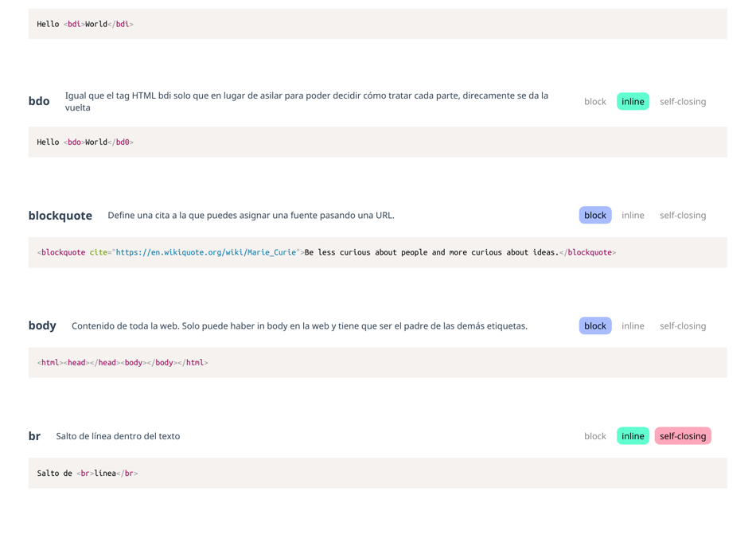Image resolution: width=756 pixels, height=534 pixels.
Task: Click the bdi code example at the top
Action: click(88, 24)
